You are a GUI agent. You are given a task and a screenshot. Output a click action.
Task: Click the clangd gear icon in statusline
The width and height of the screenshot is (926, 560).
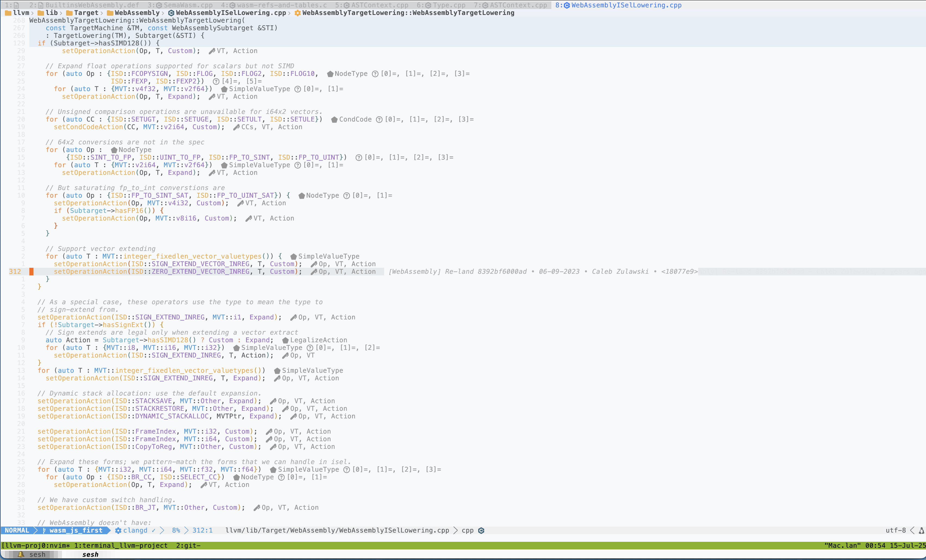click(x=118, y=530)
